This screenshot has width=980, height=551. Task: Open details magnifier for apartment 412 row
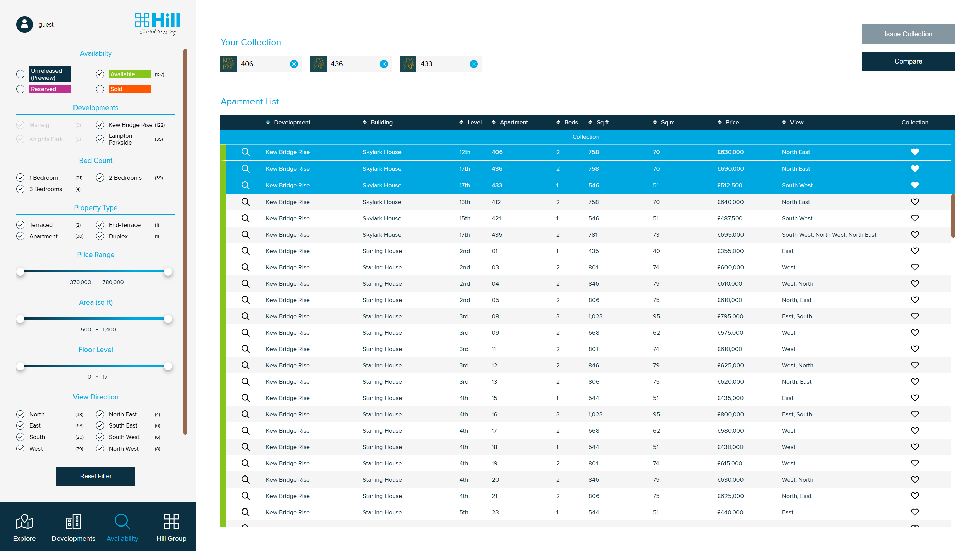[245, 202]
